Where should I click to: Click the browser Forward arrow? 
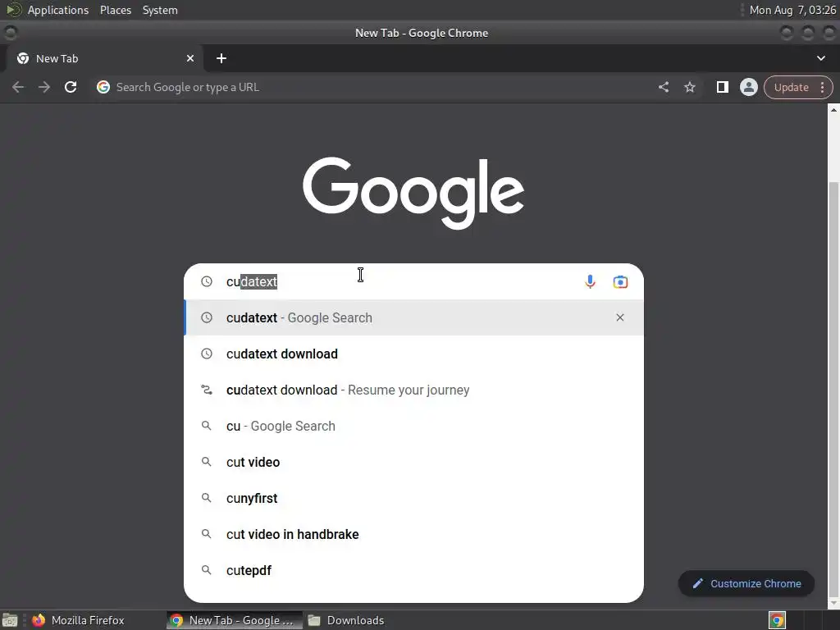click(44, 87)
